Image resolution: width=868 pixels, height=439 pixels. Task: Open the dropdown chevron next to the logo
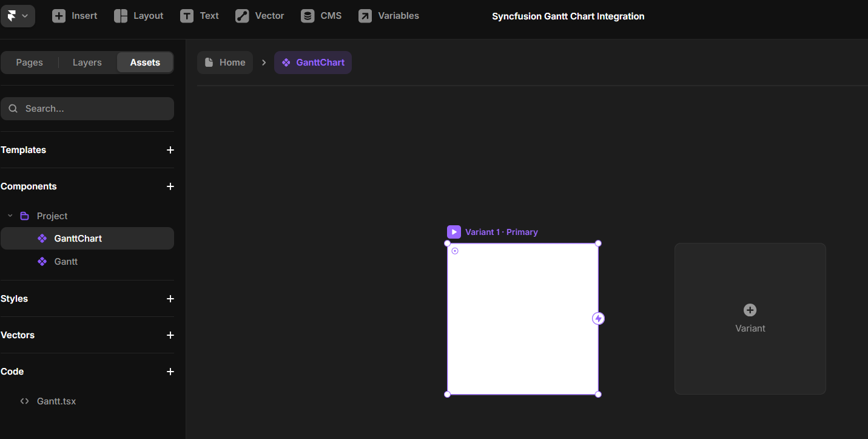[x=25, y=16]
